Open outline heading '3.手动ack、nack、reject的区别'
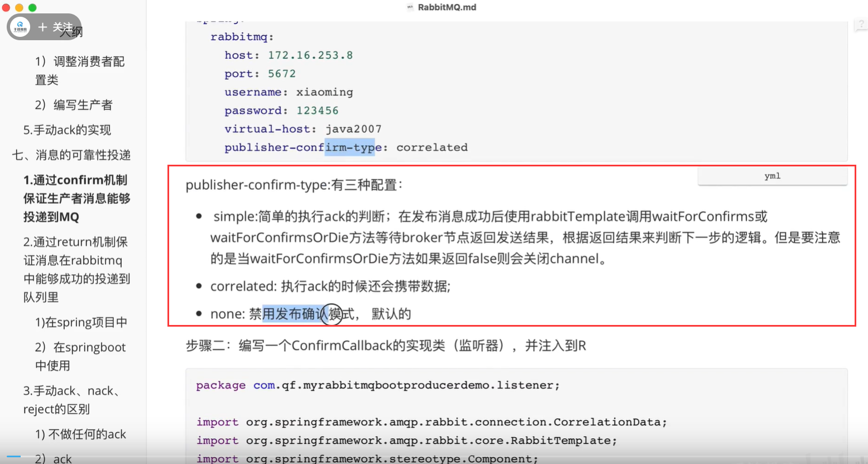868x464 pixels. coord(71,400)
